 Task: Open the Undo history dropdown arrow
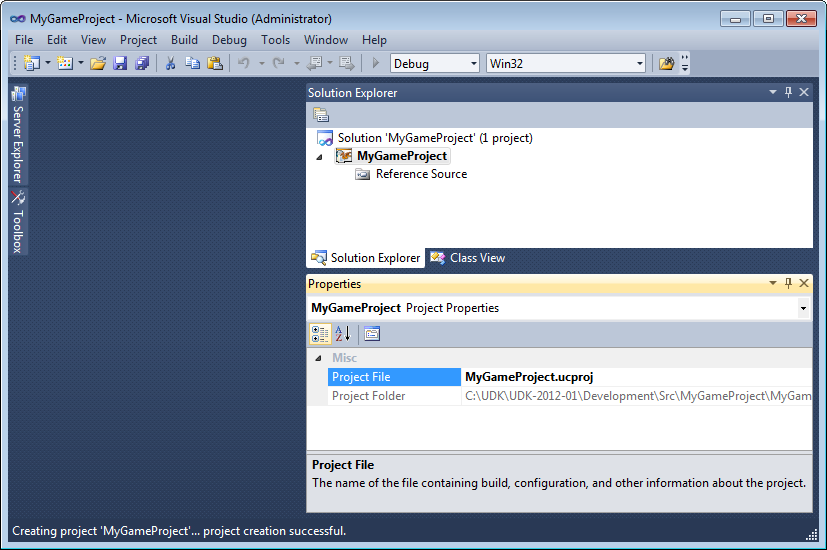pyautogui.click(x=261, y=63)
